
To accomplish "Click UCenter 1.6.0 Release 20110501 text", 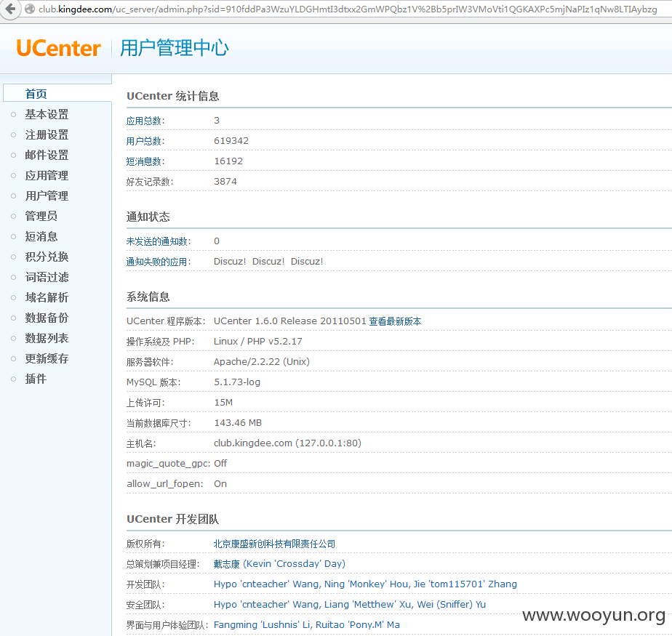I will coord(290,321).
